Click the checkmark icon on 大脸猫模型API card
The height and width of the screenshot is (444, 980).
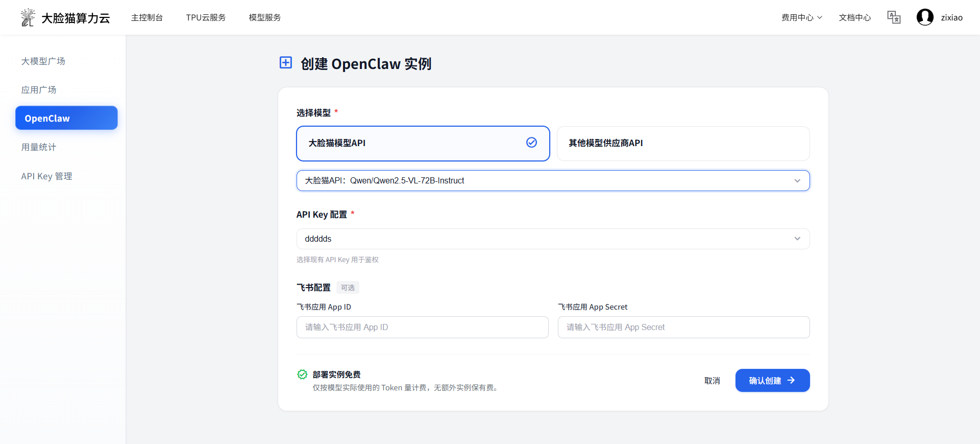[531, 143]
